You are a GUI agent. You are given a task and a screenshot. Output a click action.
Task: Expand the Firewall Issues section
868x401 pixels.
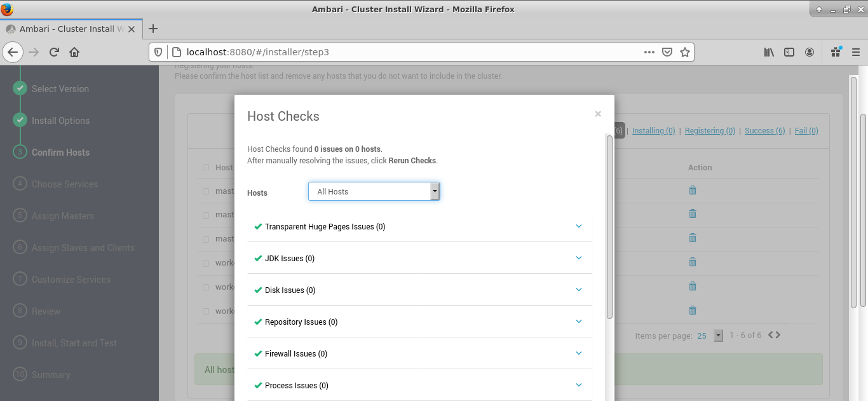click(578, 353)
